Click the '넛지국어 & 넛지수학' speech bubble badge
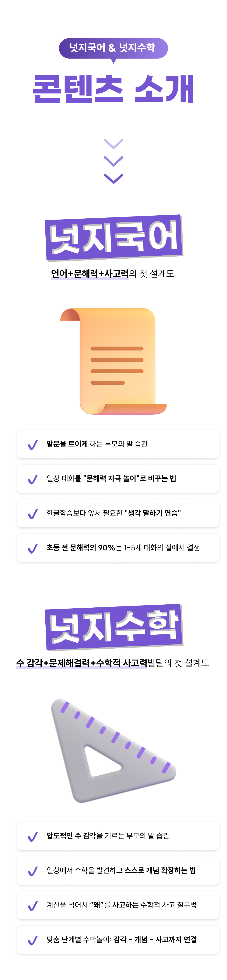 tap(113, 48)
